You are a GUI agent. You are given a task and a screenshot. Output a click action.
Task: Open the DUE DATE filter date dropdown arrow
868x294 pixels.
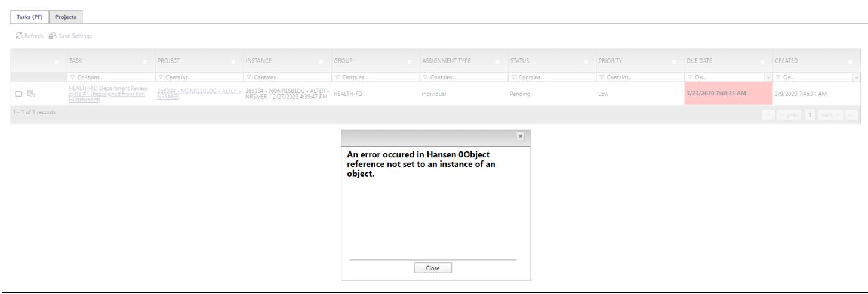tap(768, 78)
